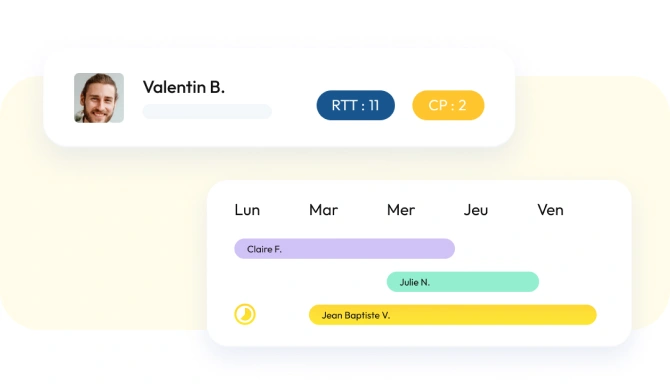Click the grey placeholder bar under Valentin B.

coord(207,111)
